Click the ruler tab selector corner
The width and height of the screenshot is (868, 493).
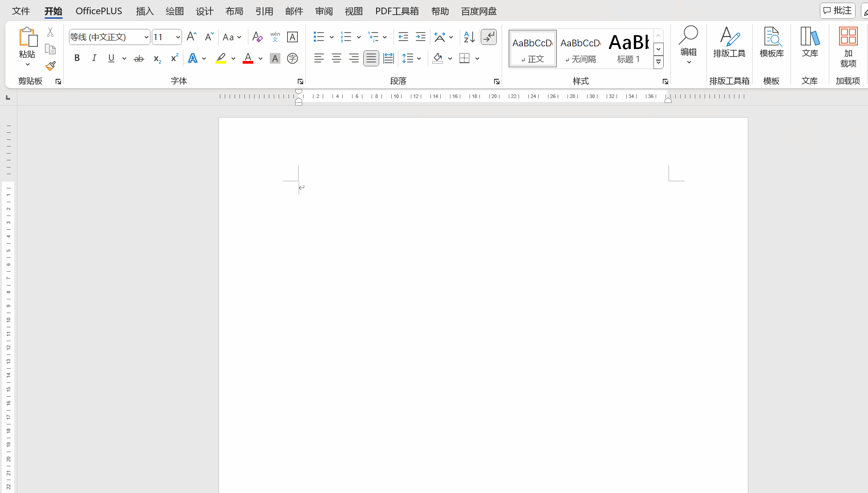coord(8,97)
